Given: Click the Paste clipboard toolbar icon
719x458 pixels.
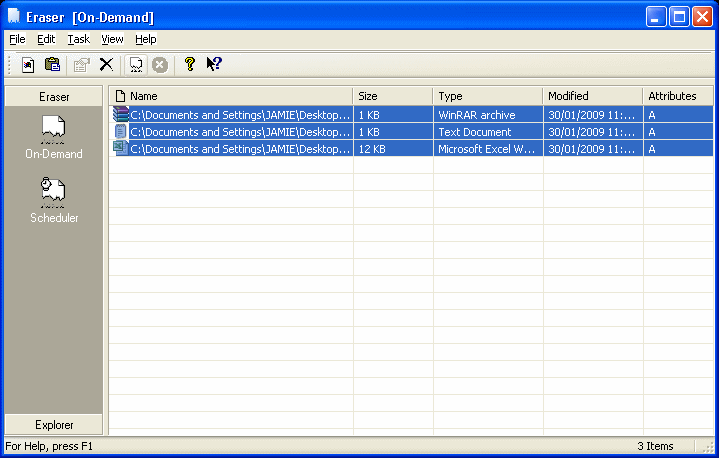Looking at the screenshot, I should pyautogui.click(x=52, y=65).
